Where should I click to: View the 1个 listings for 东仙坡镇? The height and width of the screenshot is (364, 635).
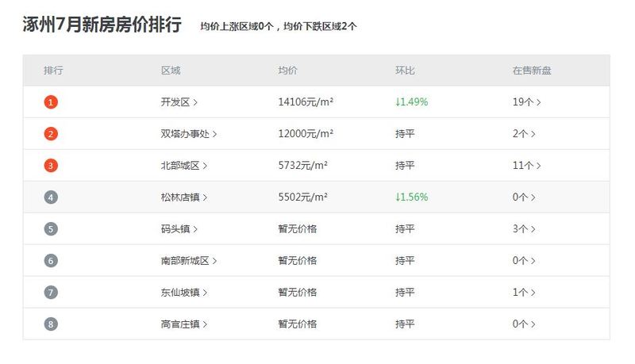click(x=524, y=292)
